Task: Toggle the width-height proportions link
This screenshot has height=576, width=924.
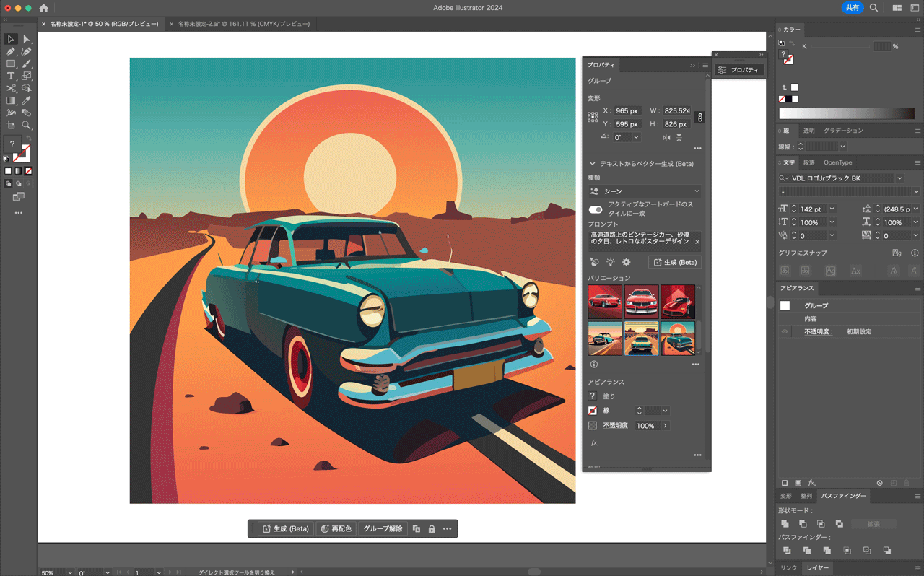Action: (x=699, y=117)
